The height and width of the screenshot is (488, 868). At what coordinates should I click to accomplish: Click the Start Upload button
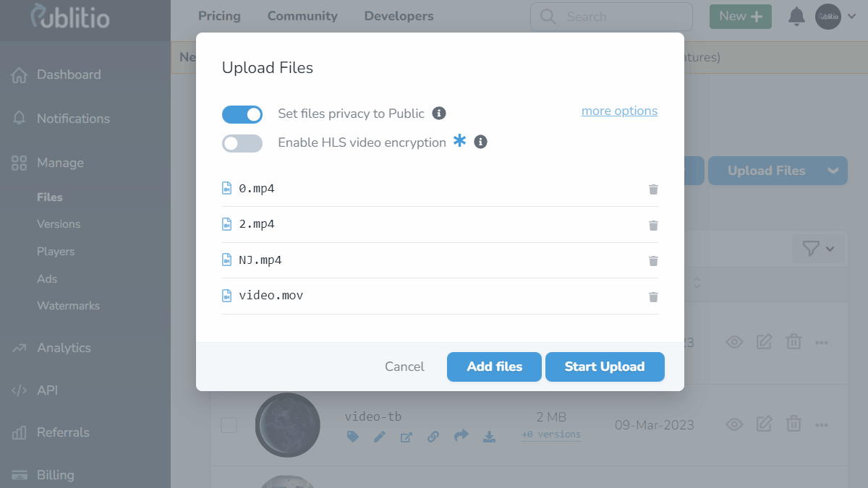click(x=605, y=367)
